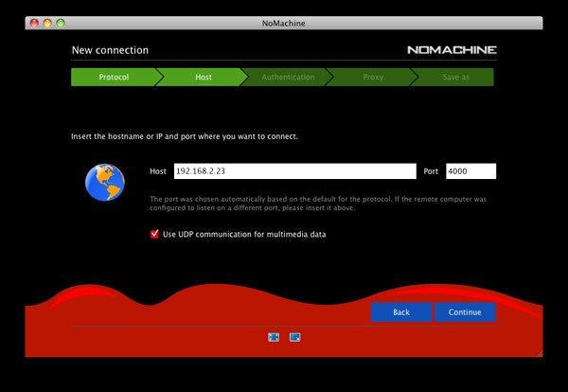The width and height of the screenshot is (568, 392).
Task: Click the 'Insert the hostname or IP' instruction
Action: [185, 136]
